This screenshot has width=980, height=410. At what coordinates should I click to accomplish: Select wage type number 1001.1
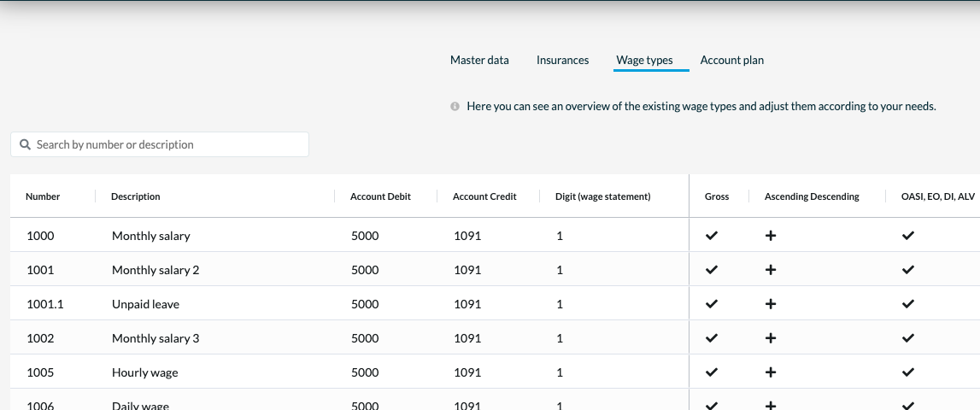[45, 304]
